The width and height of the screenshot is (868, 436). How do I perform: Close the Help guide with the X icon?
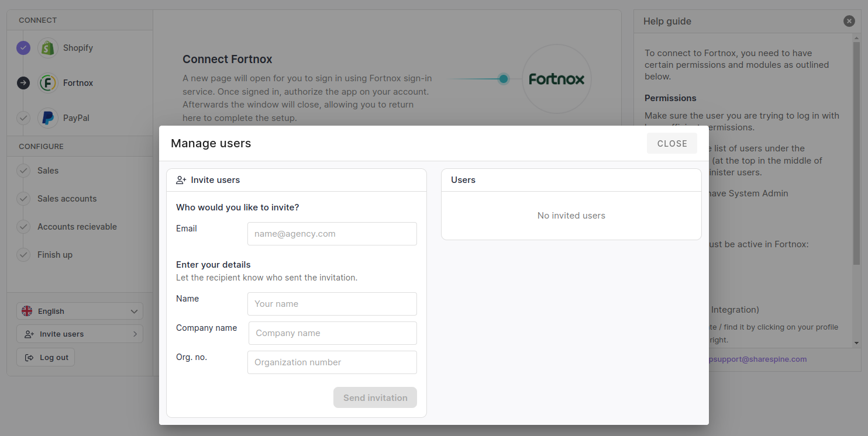(849, 21)
